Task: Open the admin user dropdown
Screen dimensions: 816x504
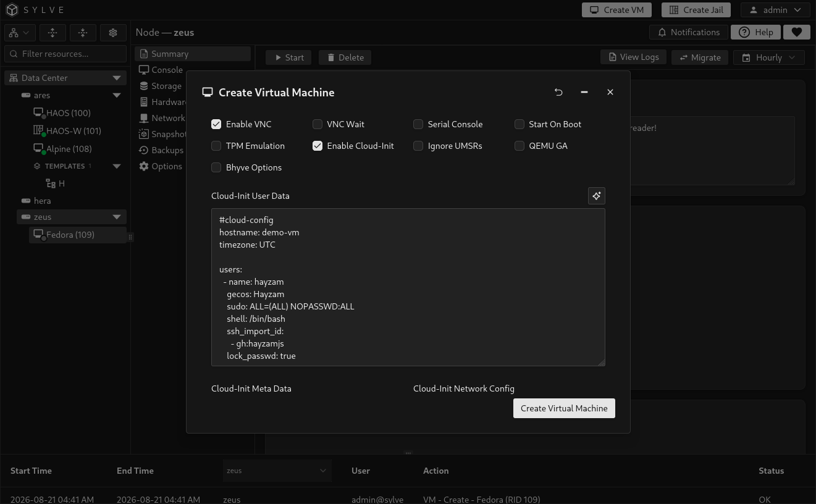Action: point(775,10)
